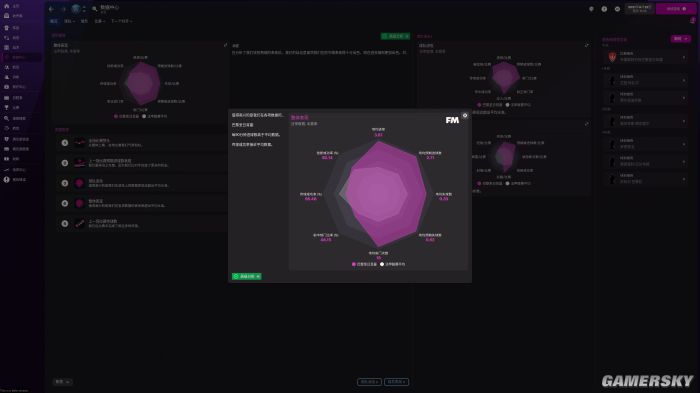Click the large purple radar polygon in popup
The width and height of the screenshot is (700, 393).
(x=386, y=194)
